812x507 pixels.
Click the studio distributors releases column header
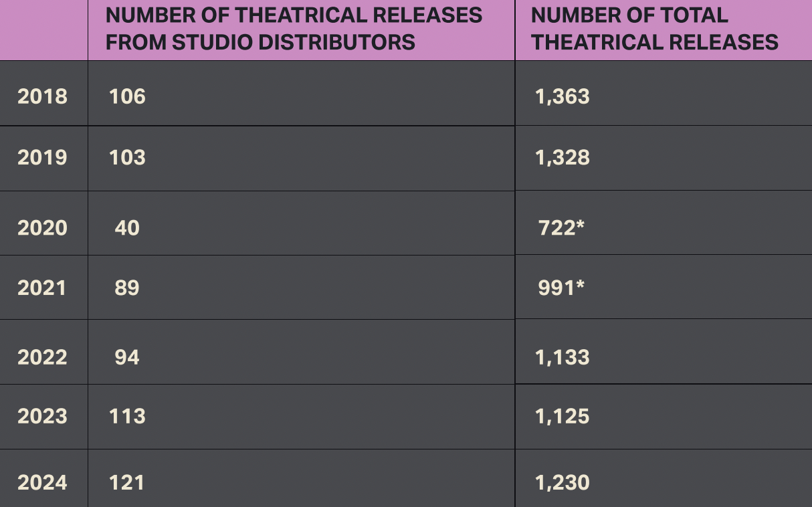(294, 29)
